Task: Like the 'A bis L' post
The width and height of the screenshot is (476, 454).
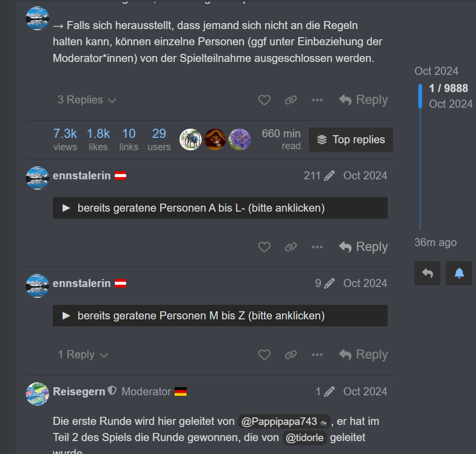Action: pyautogui.click(x=264, y=247)
